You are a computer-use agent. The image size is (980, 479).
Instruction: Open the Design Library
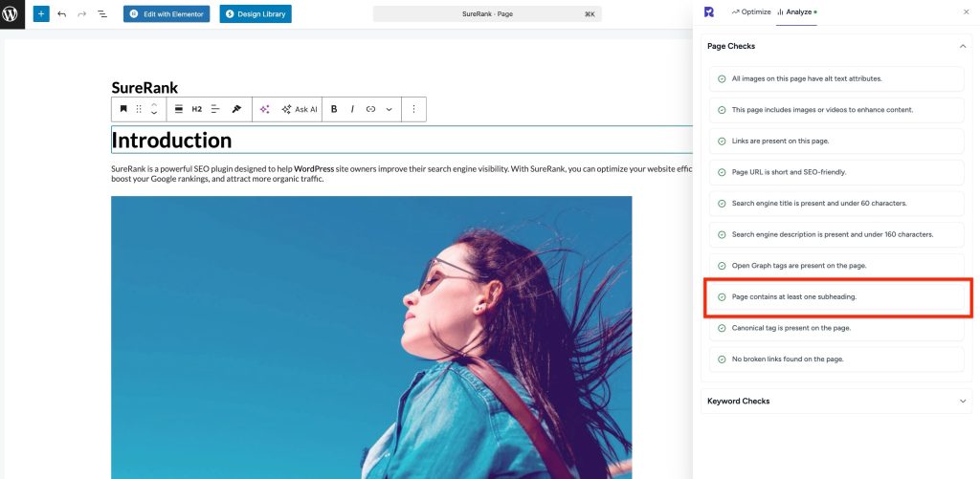256,14
